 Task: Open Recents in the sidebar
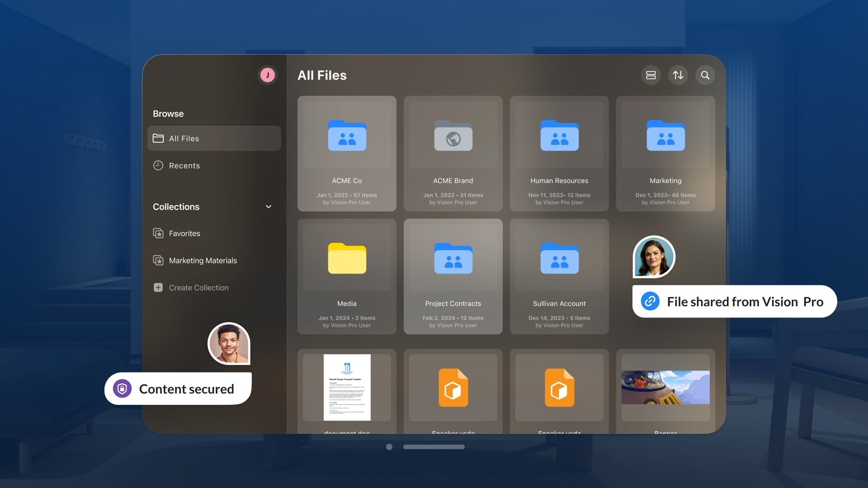tap(184, 166)
